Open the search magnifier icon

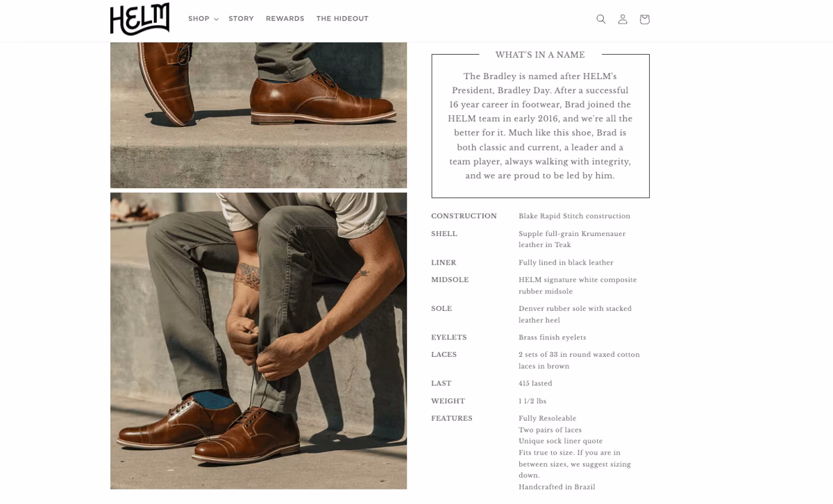(601, 19)
